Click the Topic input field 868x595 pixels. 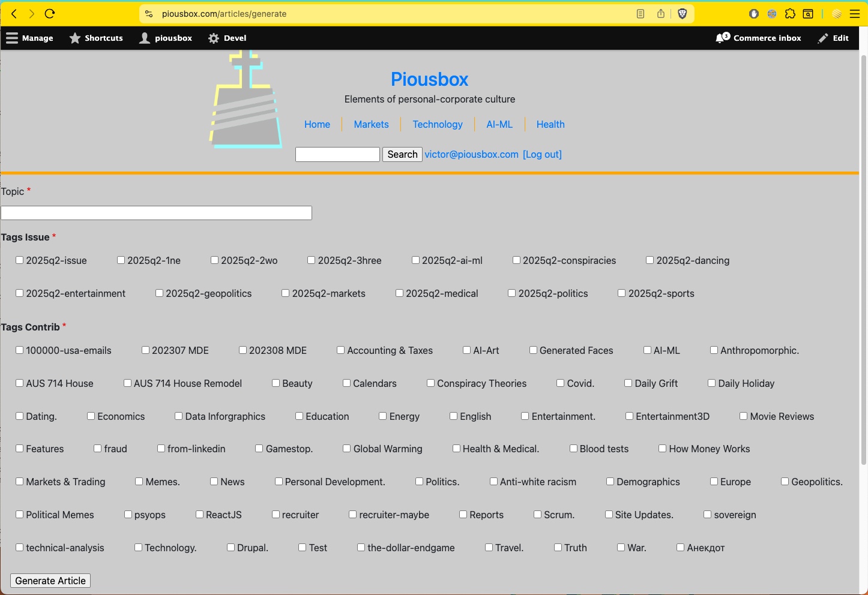point(156,212)
